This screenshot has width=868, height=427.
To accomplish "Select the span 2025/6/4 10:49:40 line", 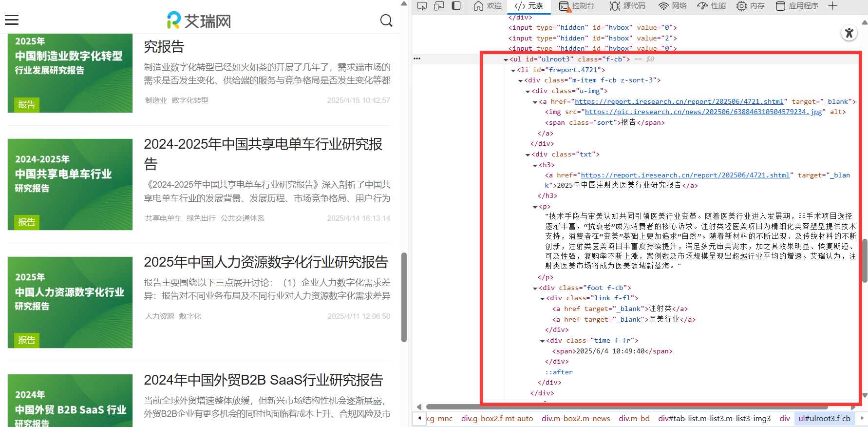I will 612,351.
